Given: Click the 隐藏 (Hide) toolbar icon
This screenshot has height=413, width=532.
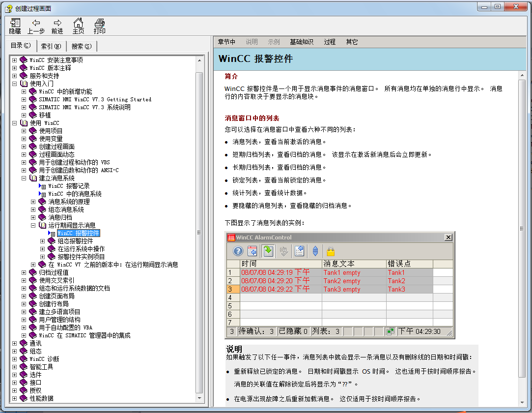Looking at the screenshot, I should [15, 23].
